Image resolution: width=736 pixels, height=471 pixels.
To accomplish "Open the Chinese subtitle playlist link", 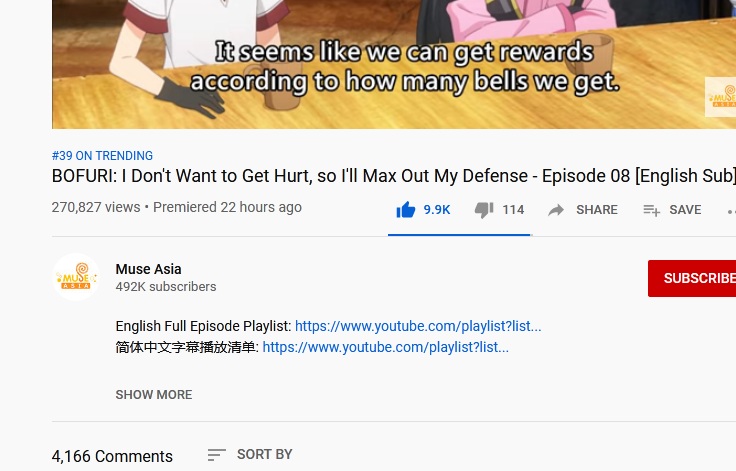I will pos(385,347).
